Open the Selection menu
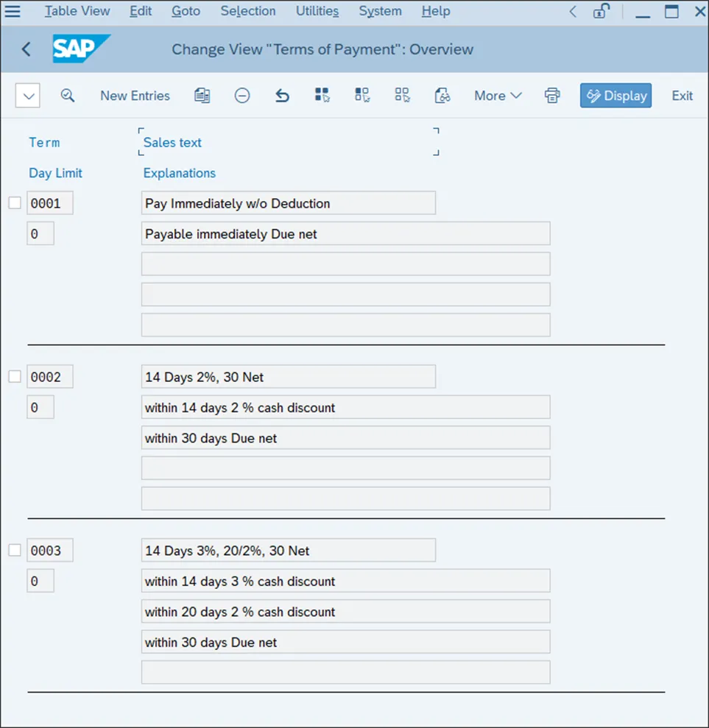 [x=248, y=11]
